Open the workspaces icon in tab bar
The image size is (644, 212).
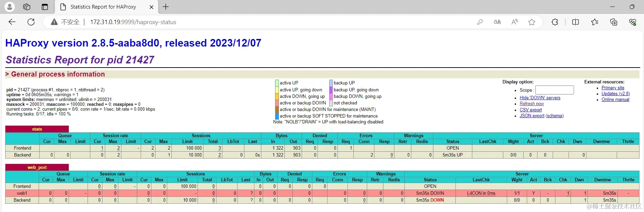pyautogui.click(x=27, y=7)
